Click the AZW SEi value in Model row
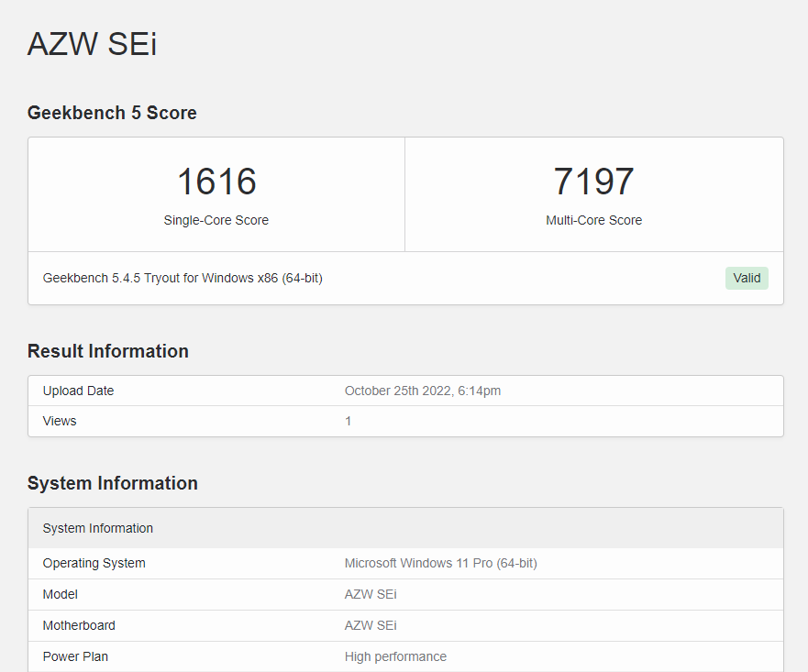This screenshot has width=808, height=672. [371, 594]
